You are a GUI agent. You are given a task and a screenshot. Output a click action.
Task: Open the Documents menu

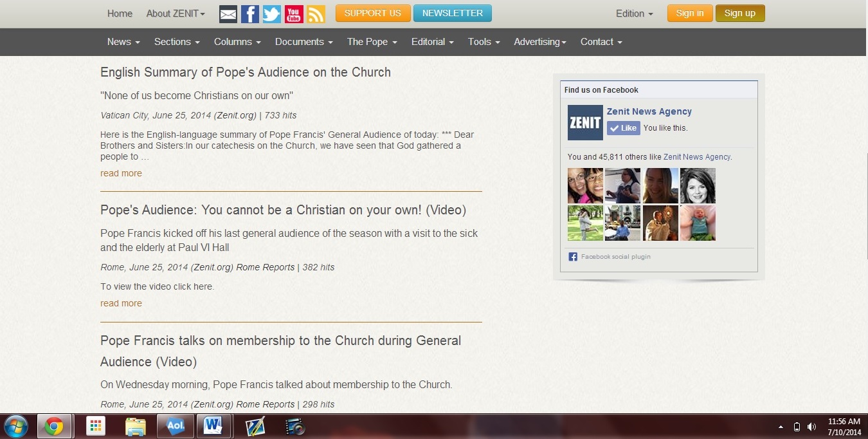(x=303, y=42)
